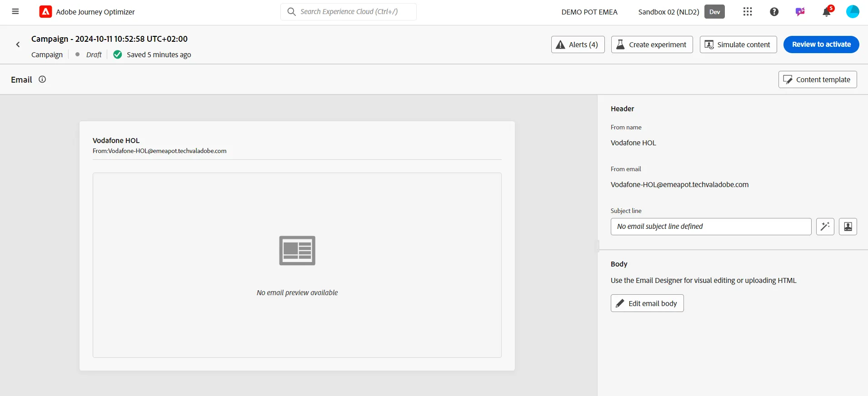Open the Content template options
This screenshot has width=868, height=396.
[x=818, y=79]
